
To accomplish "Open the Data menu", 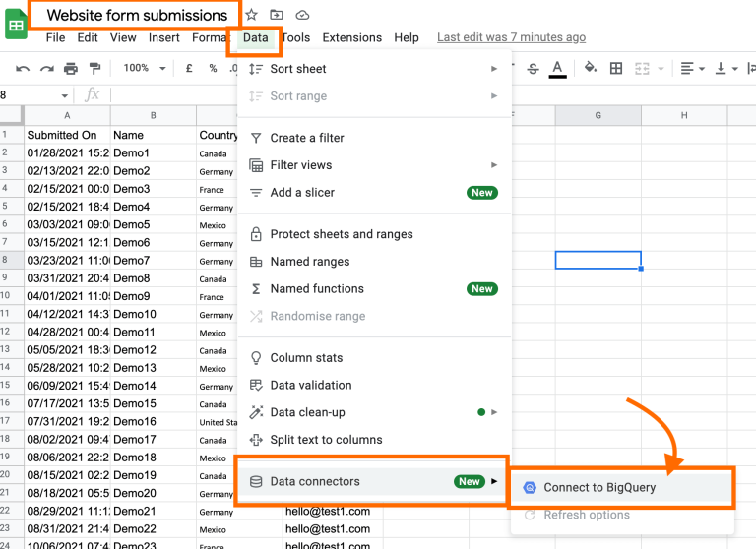I will [x=256, y=37].
